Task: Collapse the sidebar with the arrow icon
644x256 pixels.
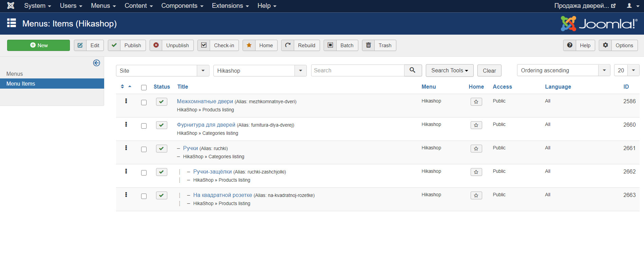Action: click(96, 63)
